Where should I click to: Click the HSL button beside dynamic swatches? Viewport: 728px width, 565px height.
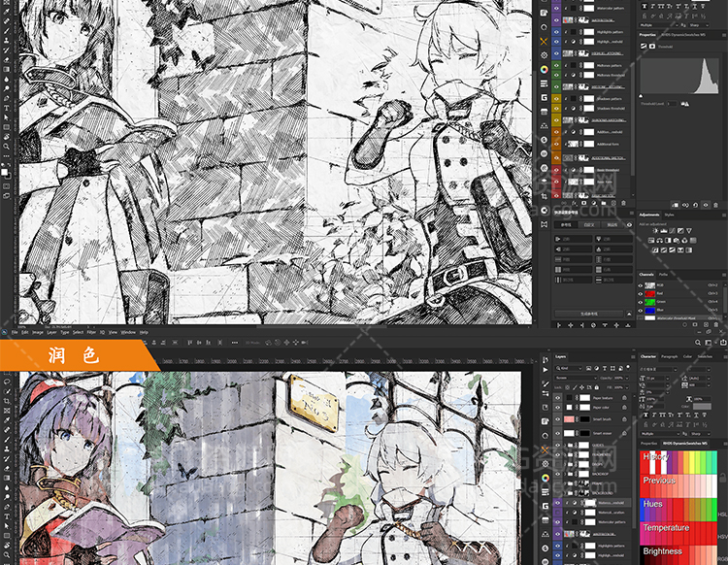click(723, 515)
